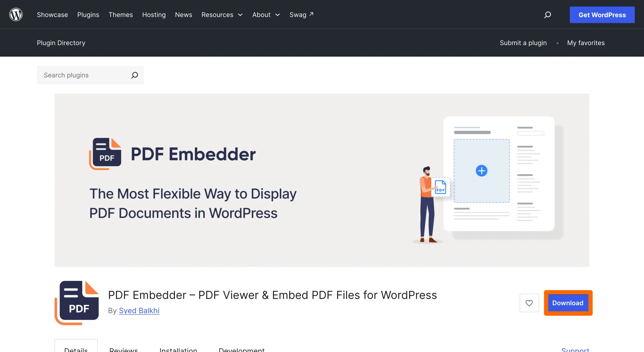Open the site search magnifier icon
The height and width of the screenshot is (352, 644).
[547, 15]
